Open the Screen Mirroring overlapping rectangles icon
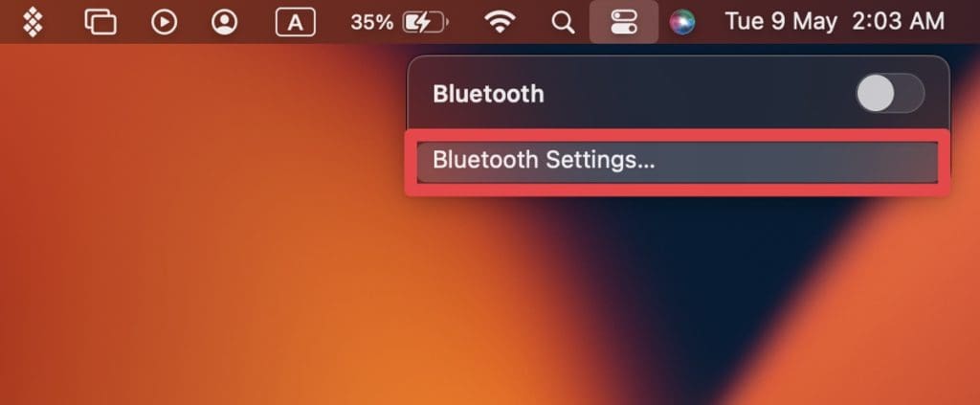980x405 pixels. pyautogui.click(x=100, y=23)
